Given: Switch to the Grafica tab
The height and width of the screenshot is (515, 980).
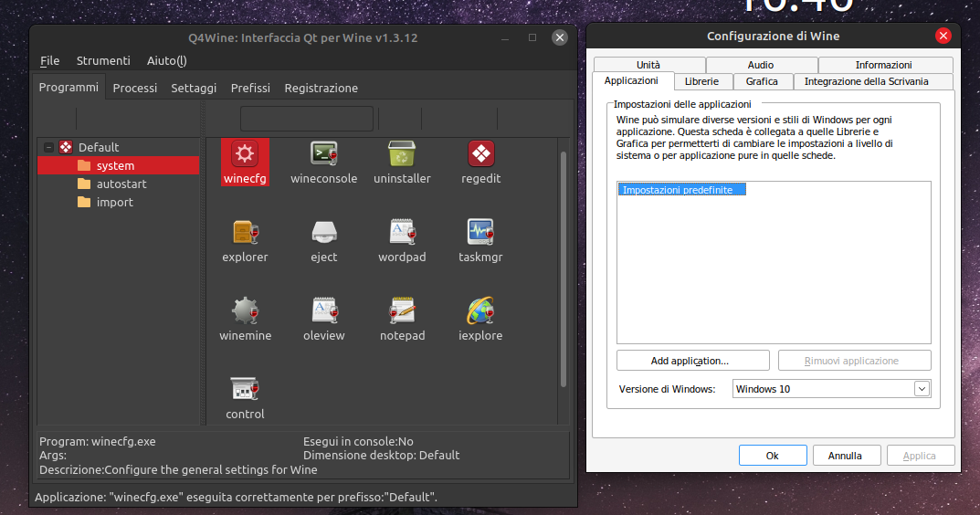Looking at the screenshot, I should (762, 81).
